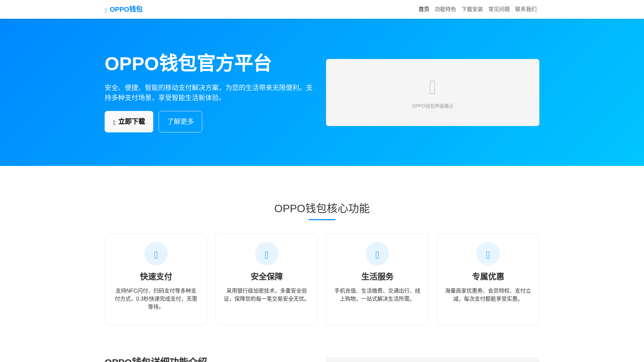Viewport: 644px width, 362px height.
Task: Open the OPPO钱包 brand link
Action: pos(123,9)
